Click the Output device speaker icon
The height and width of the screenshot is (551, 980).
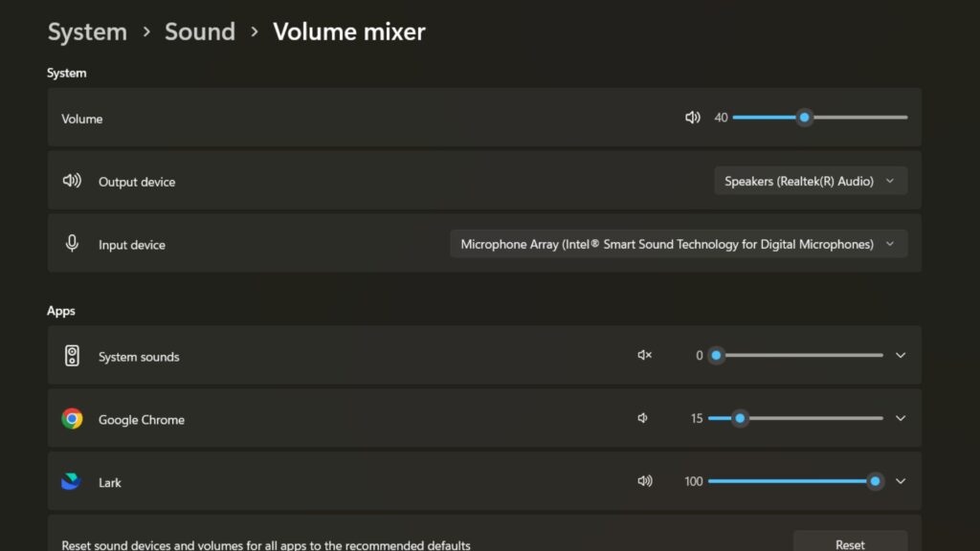(x=72, y=180)
